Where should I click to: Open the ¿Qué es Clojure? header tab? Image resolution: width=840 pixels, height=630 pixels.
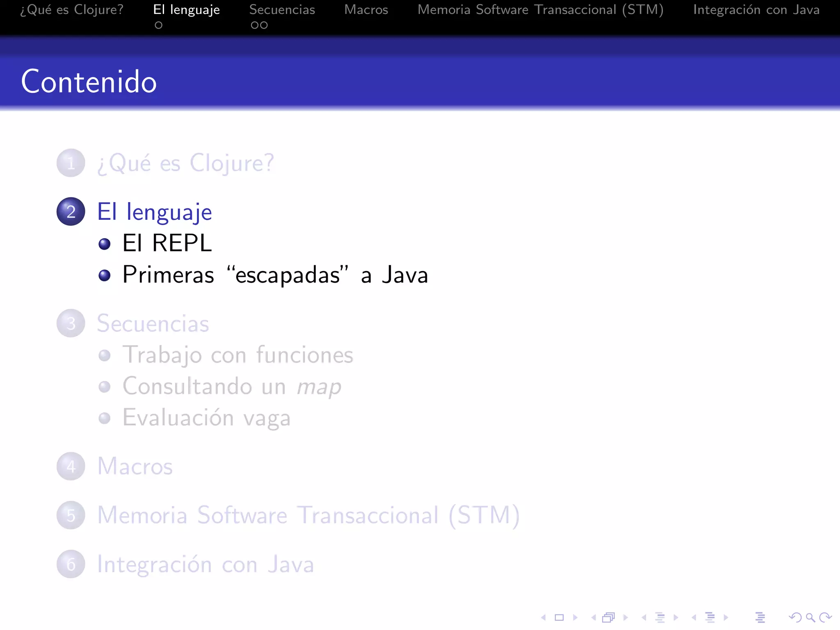pyautogui.click(x=72, y=9)
